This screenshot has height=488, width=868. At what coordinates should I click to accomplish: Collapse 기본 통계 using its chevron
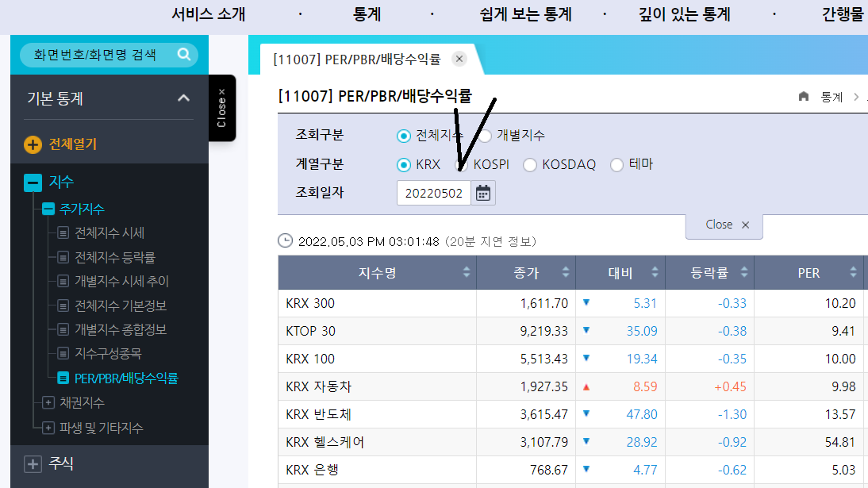tap(183, 98)
